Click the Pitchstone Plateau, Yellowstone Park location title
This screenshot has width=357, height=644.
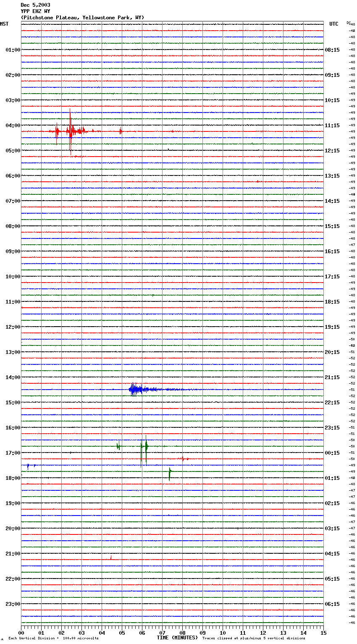tap(82, 18)
